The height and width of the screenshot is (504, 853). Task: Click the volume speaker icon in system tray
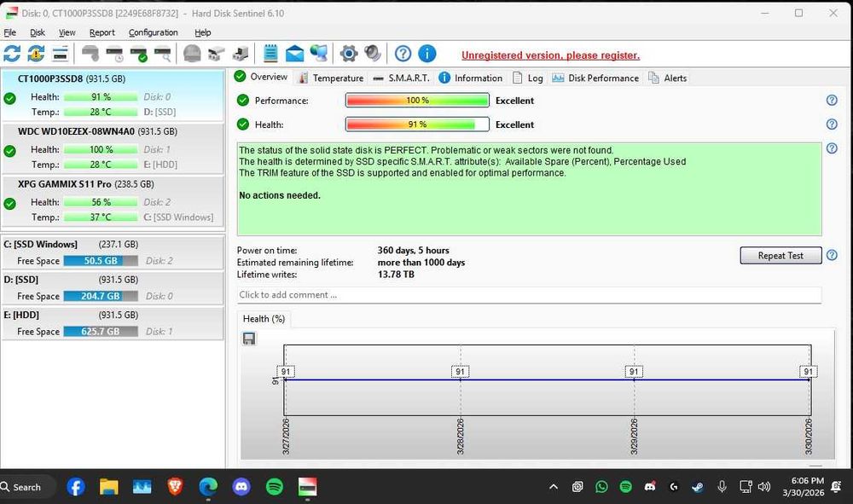pos(763,487)
